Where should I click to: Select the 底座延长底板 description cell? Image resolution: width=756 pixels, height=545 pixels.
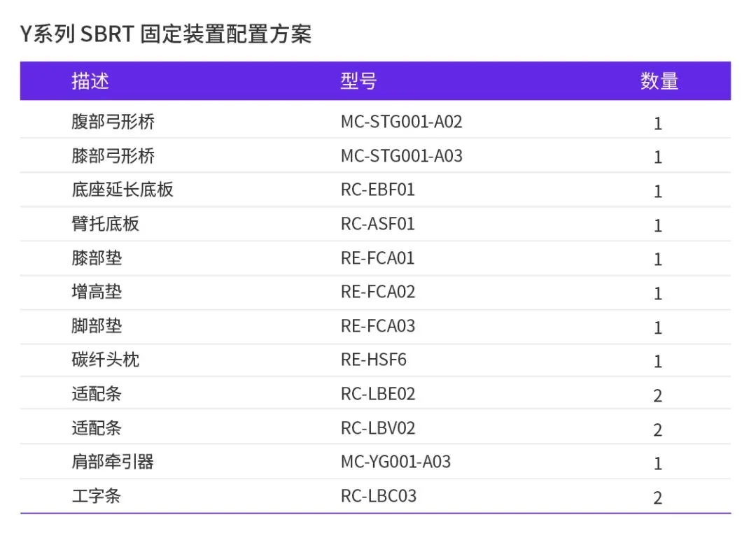point(122,190)
